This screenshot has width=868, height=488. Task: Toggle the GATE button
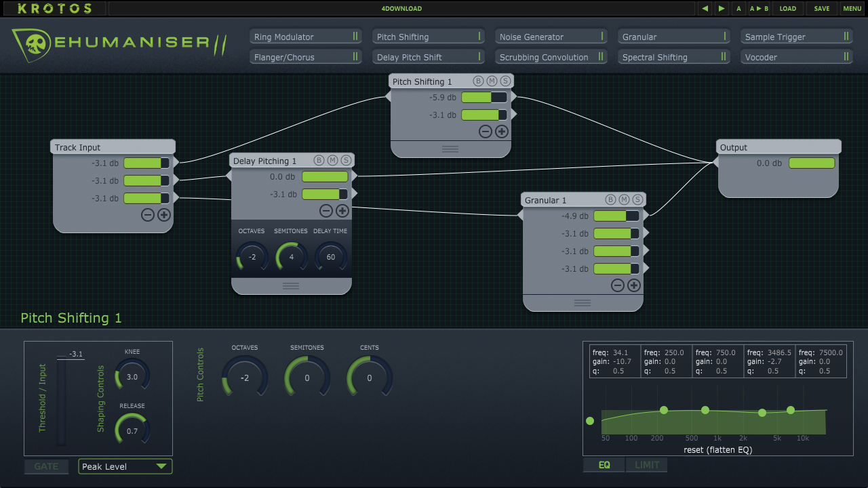tap(47, 466)
